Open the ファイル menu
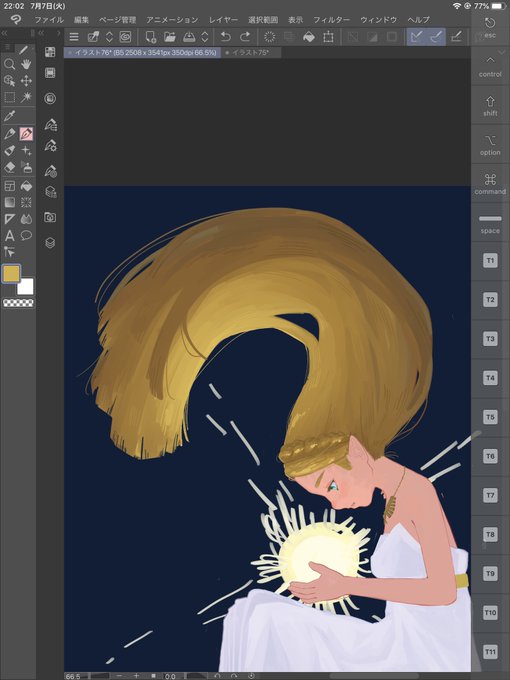510x680 pixels. [49, 20]
